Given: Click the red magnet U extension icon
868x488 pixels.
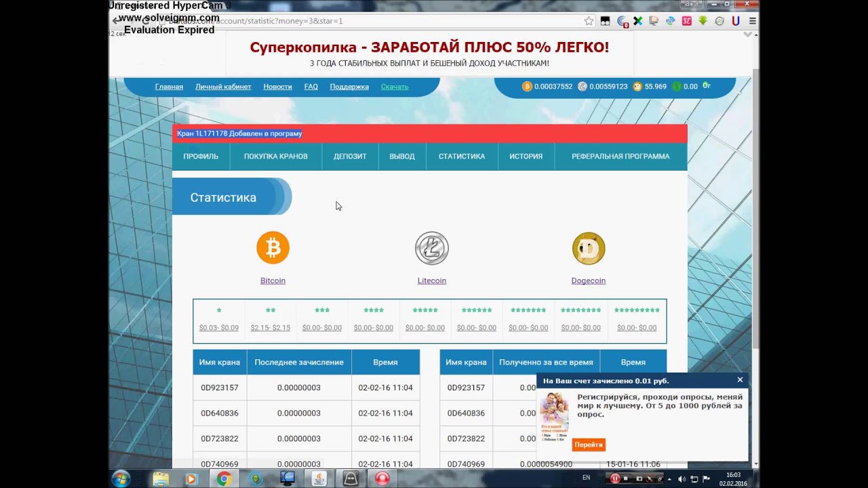Looking at the screenshot, I should point(736,21).
